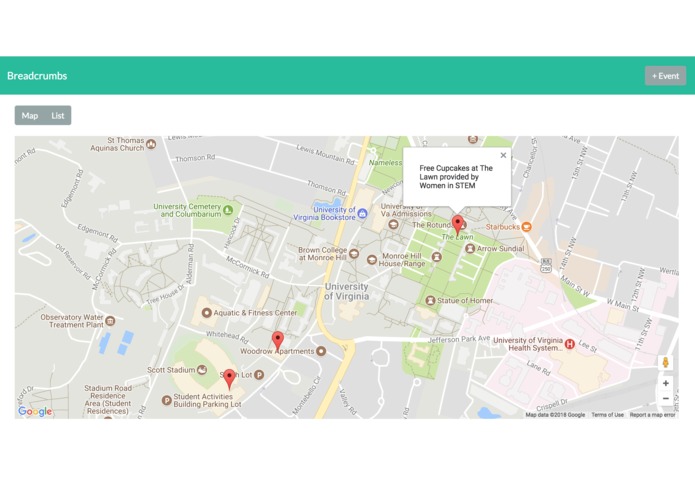Click the Student Activities Building Parking Lot icon

click(x=167, y=401)
